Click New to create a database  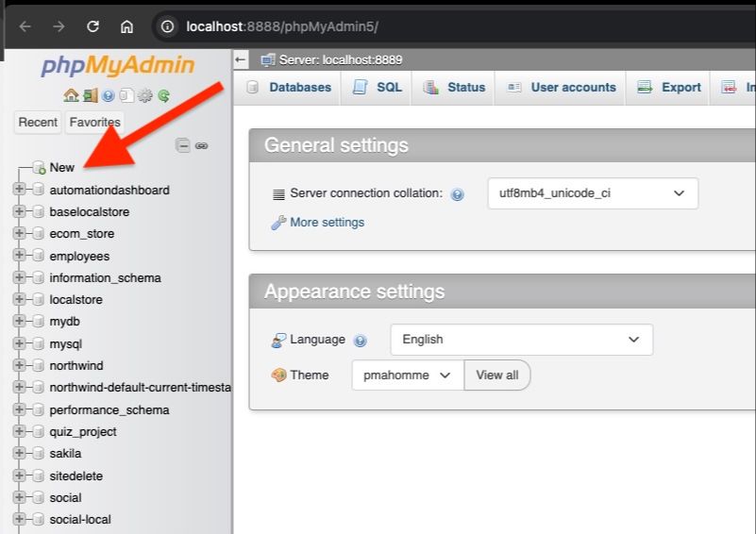pos(61,168)
